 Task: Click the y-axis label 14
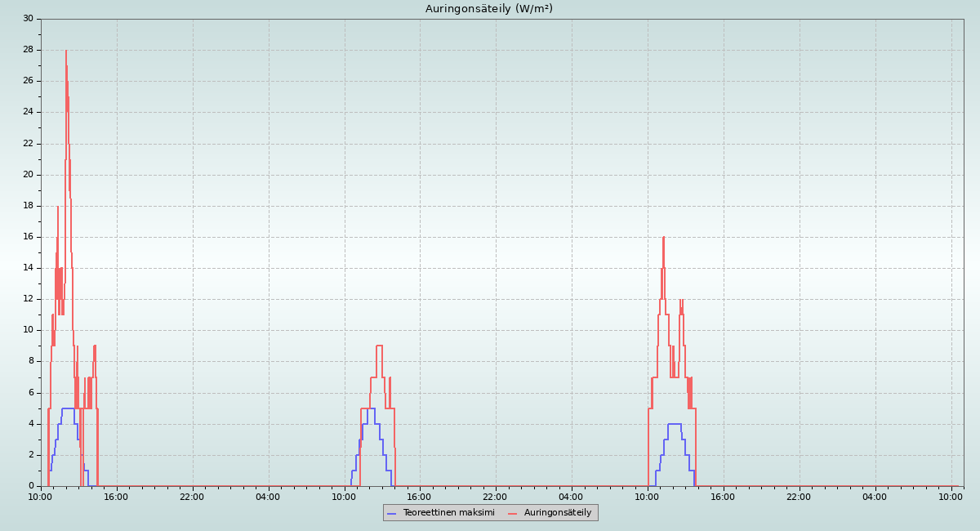point(28,268)
